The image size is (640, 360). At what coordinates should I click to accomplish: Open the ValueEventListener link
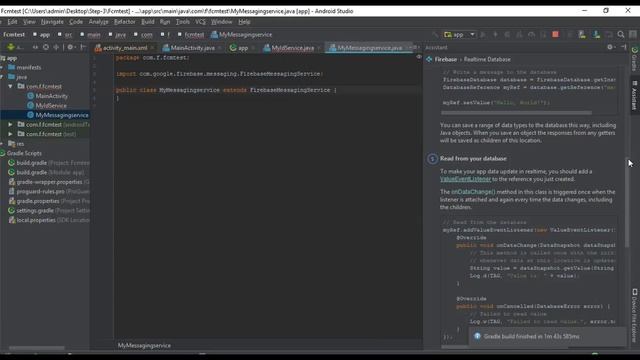pyautogui.click(x=465, y=179)
